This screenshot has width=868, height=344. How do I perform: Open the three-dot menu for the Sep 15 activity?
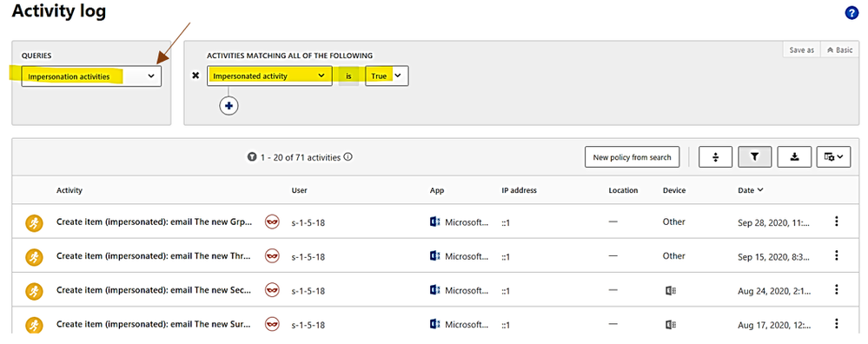click(837, 255)
